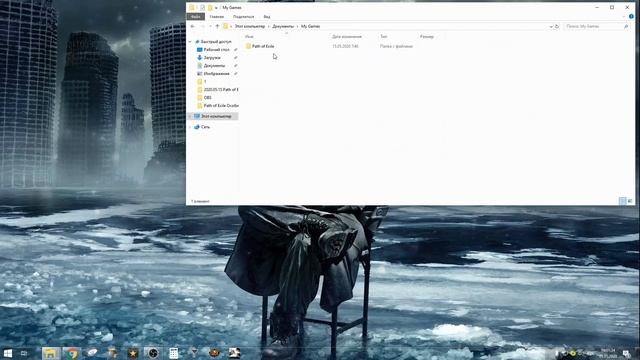Open the quick access toolbar customize dropdown
This screenshot has width=640, height=360.
click(x=216, y=8)
